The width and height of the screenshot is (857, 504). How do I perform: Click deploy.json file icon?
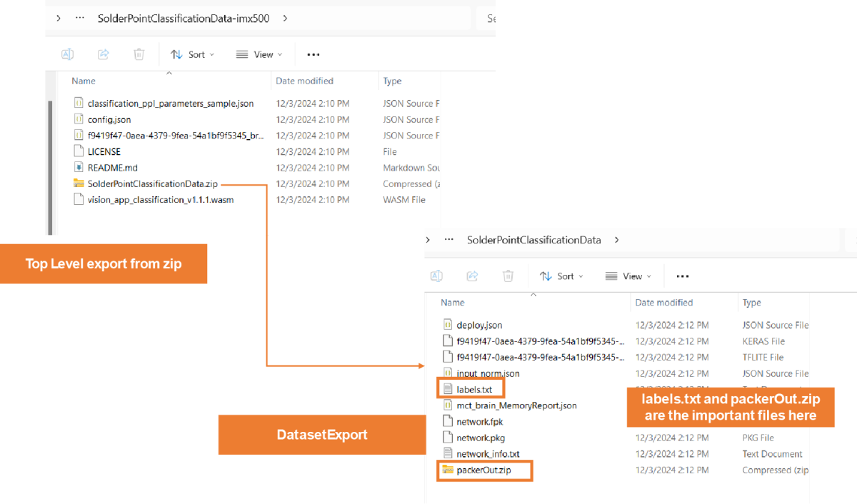click(x=448, y=325)
